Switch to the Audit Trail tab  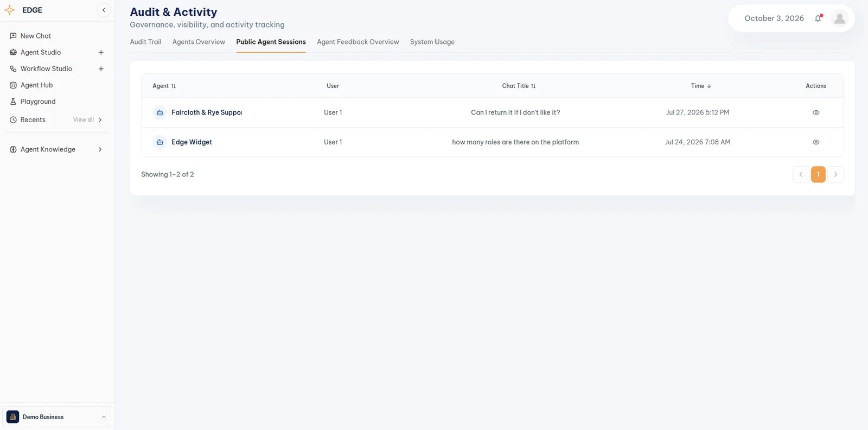145,42
